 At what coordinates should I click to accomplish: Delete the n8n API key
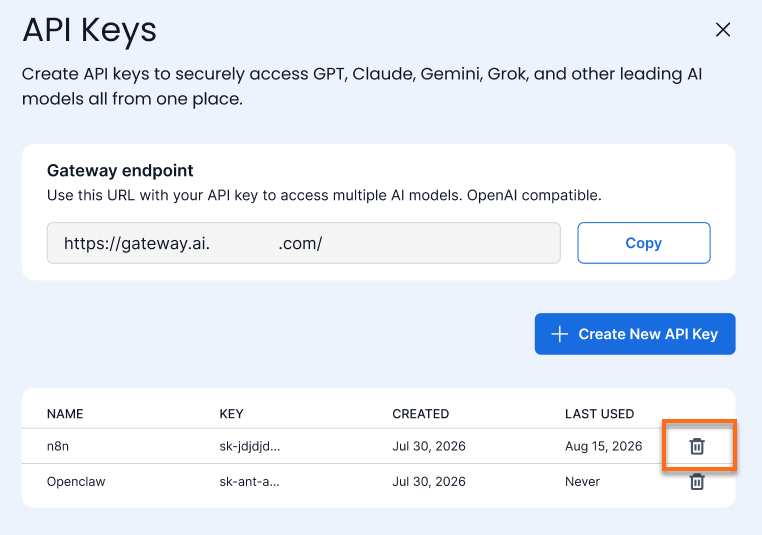[x=697, y=446]
